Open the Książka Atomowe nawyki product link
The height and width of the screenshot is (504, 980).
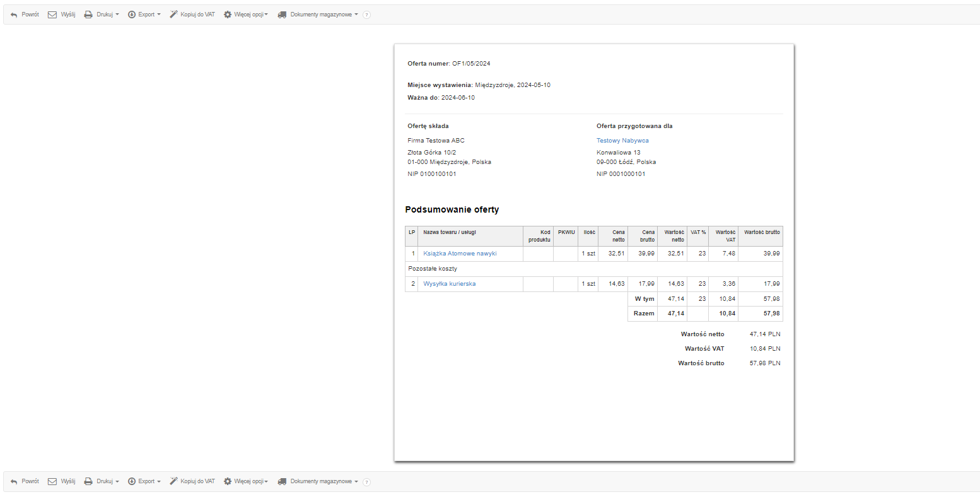(460, 254)
